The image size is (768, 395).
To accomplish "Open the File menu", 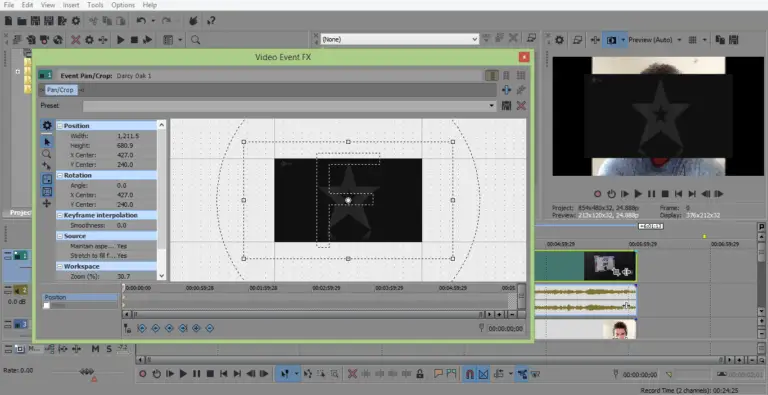I will pyautogui.click(x=9, y=5).
